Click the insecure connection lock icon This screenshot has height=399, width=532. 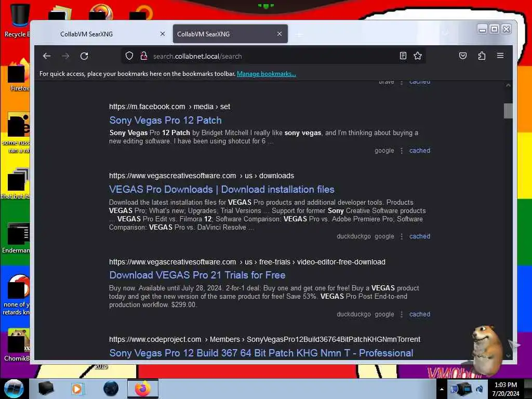(x=144, y=56)
